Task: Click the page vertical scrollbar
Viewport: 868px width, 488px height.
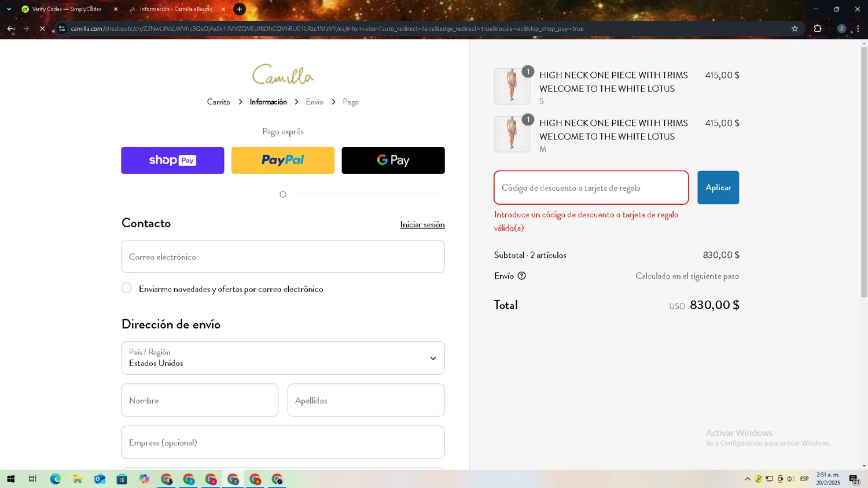Action: click(864, 172)
